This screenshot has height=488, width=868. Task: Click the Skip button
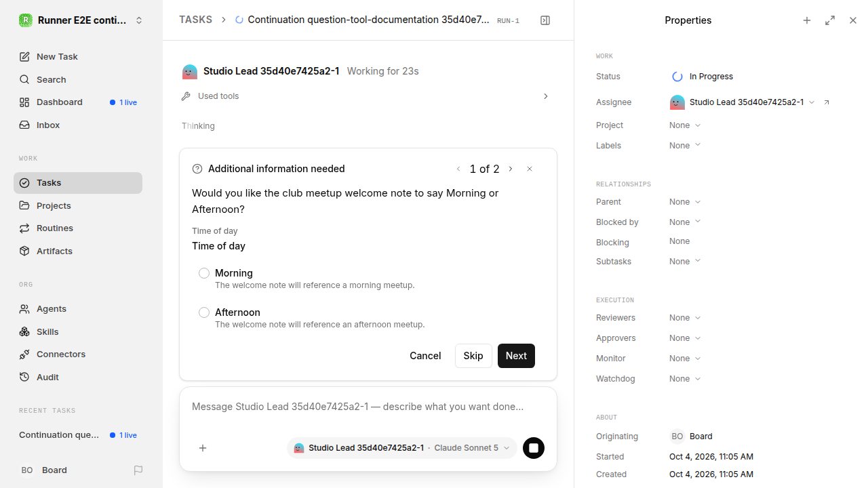[473, 356]
